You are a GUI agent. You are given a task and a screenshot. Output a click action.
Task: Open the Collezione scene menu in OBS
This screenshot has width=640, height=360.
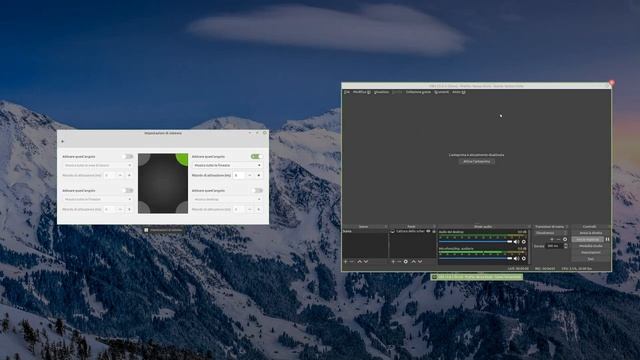coord(418,92)
